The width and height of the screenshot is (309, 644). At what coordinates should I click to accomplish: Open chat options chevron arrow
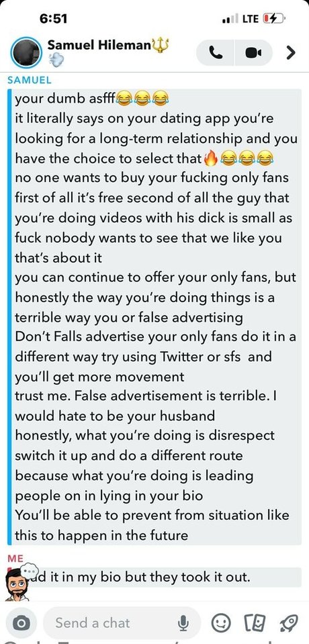[x=290, y=52]
